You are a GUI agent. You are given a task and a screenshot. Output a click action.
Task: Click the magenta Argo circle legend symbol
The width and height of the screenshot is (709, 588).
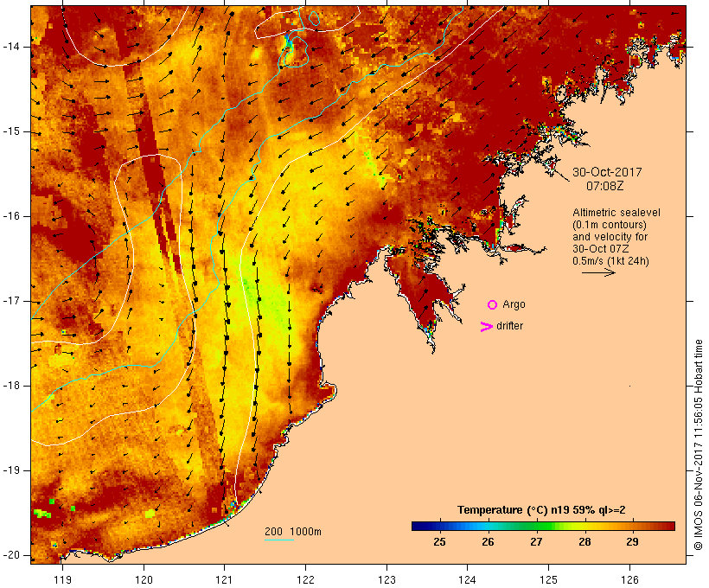click(493, 305)
